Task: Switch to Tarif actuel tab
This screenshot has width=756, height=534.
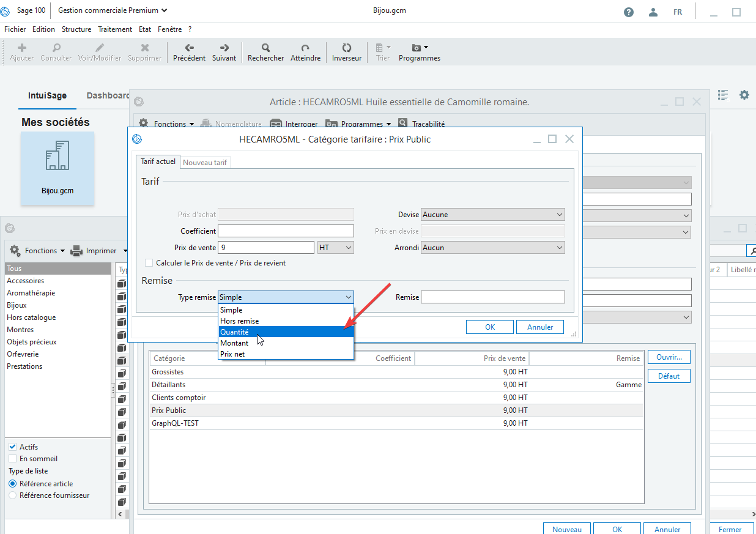Action: [x=158, y=161]
